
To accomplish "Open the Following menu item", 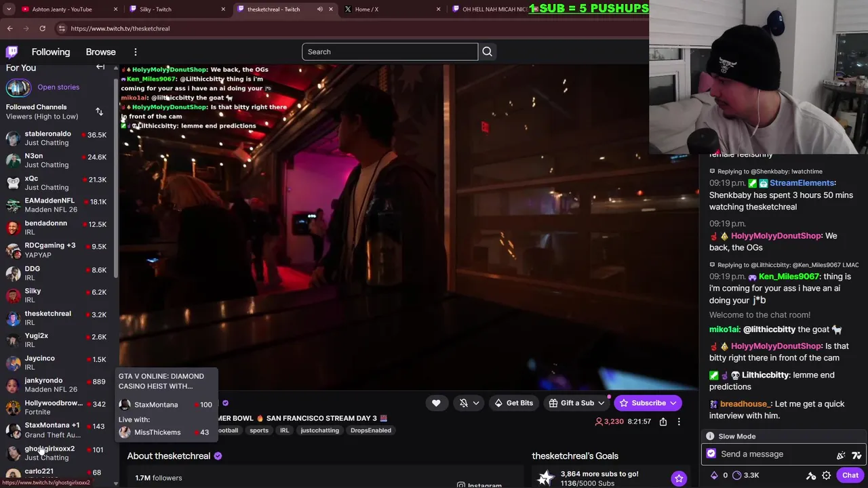I will point(51,52).
